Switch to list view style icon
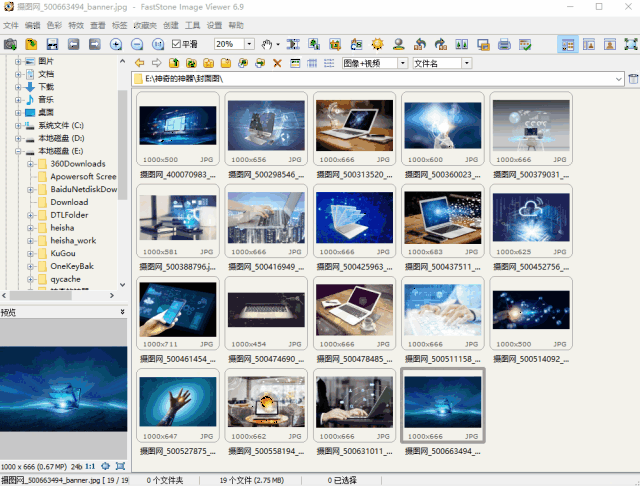Screen dimensions: 640x486 click(x=329, y=63)
